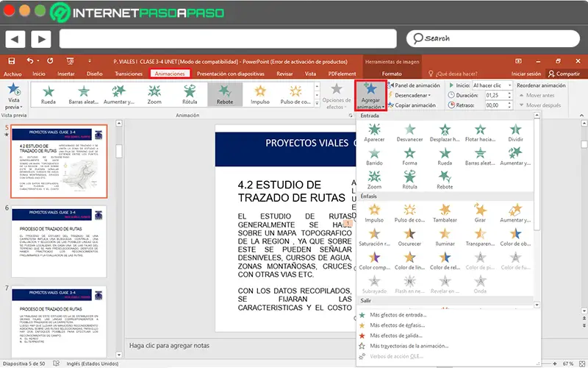Choose the Rótula animation in ribbon gallery
The image size is (588, 368).
(190, 94)
